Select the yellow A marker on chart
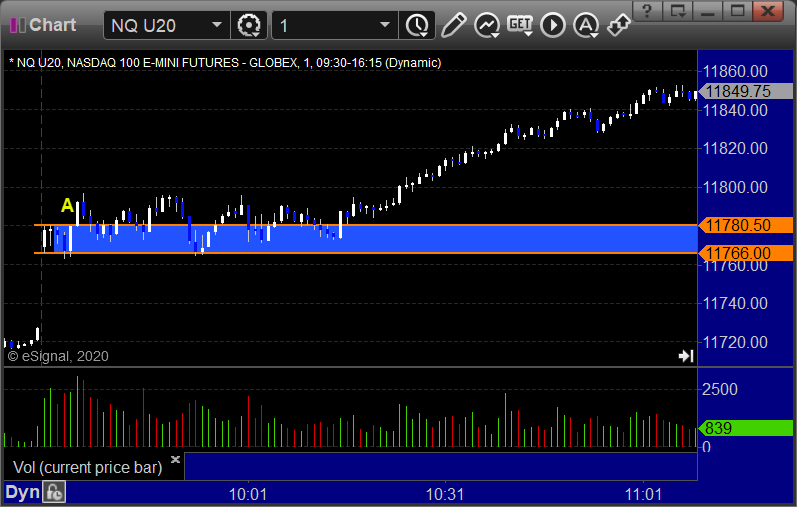797x507 pixels. coord(67,205)
